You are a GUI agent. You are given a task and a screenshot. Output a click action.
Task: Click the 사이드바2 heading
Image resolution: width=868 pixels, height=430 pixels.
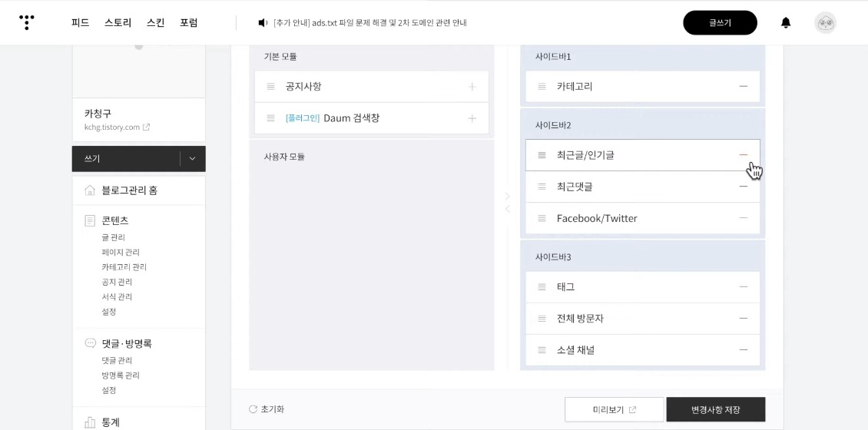click(x=553, y=125)
